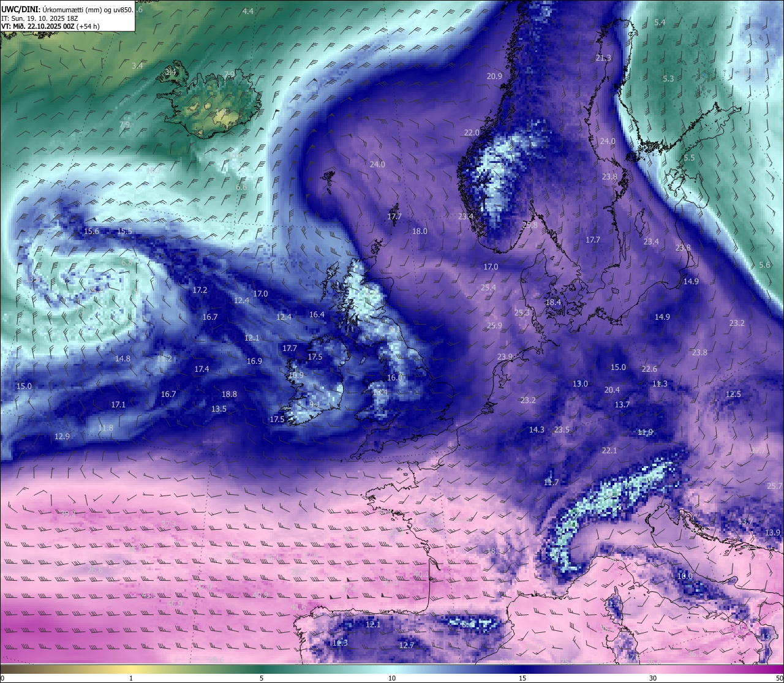
Task: Click the map title 'UWC/DINI: Úrkomumætti (mm) og uv850.'
Action: tap(67, 9)
